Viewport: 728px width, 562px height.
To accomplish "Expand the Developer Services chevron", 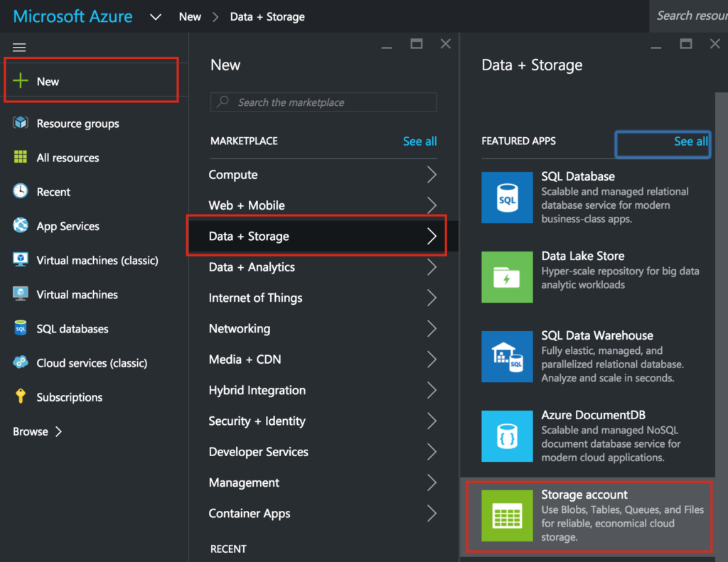I will (x=432, y=452).
